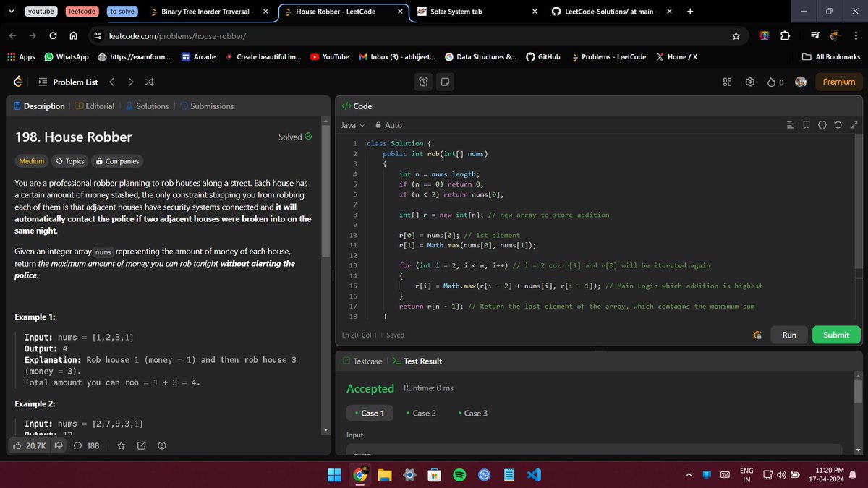Open the GitHub bookmark
This screenshot has height=488, width=868.
tap(542, 57)
